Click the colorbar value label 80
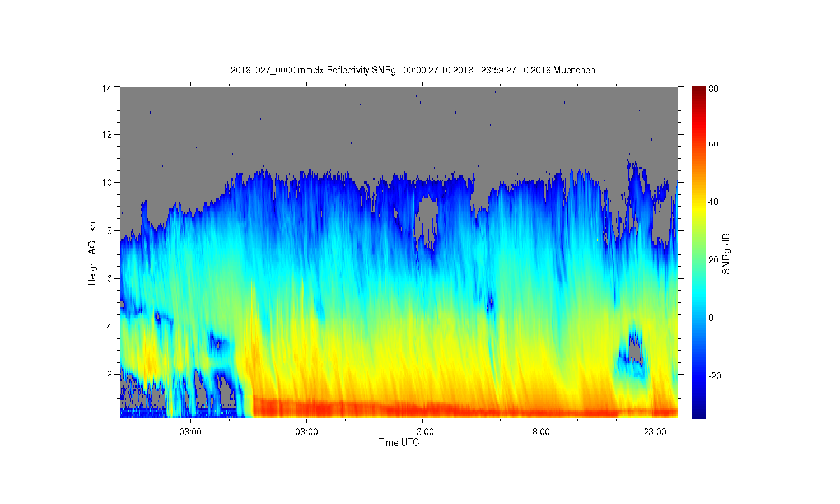 tap(713, 88)
